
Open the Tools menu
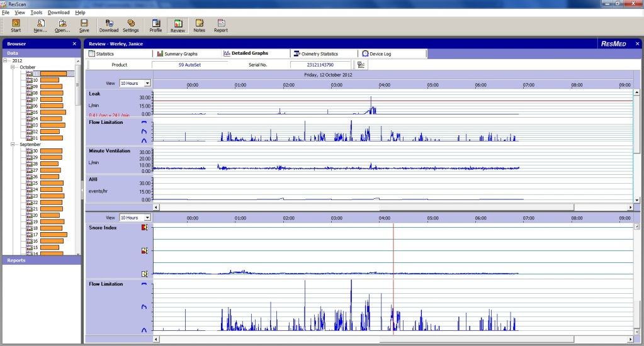click(x=37, y=13)
